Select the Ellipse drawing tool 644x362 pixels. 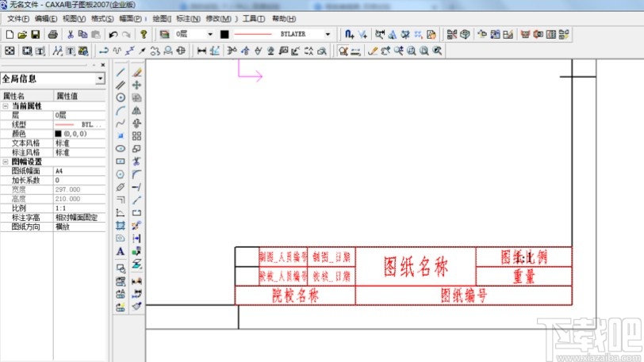121,149
